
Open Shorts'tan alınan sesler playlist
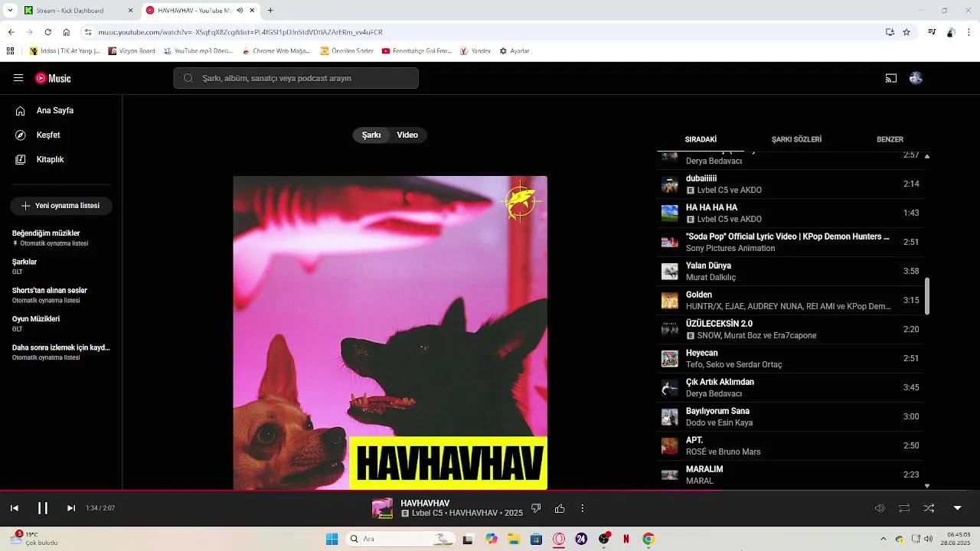(x=61, y=295)
